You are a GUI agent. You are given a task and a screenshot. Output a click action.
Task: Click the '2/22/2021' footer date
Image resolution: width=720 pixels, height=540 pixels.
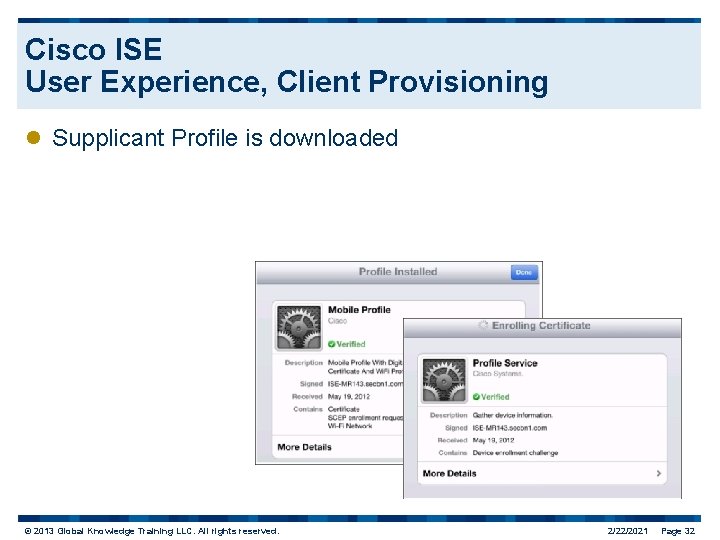[x=627, y=531]
